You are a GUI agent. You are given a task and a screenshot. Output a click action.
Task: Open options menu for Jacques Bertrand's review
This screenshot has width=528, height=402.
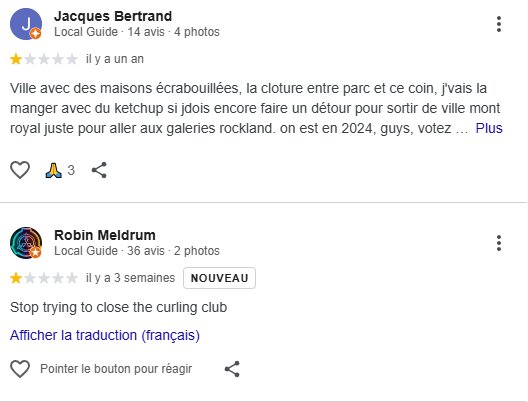click(x=499, y=24)
